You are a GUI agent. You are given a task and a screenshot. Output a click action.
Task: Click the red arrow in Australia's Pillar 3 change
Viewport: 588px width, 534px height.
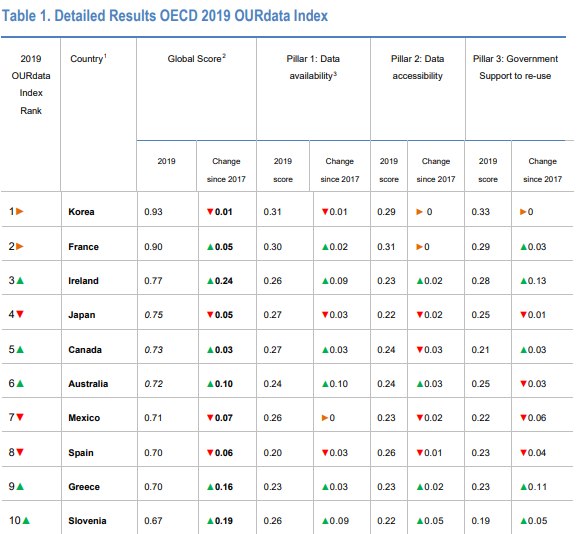click(x=524, y=384)
